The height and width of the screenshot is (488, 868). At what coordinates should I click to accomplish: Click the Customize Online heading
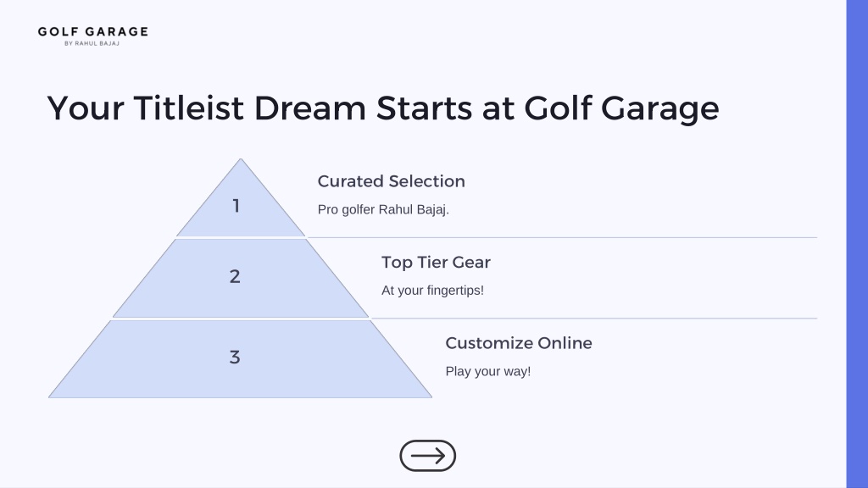tap(519, 343)
